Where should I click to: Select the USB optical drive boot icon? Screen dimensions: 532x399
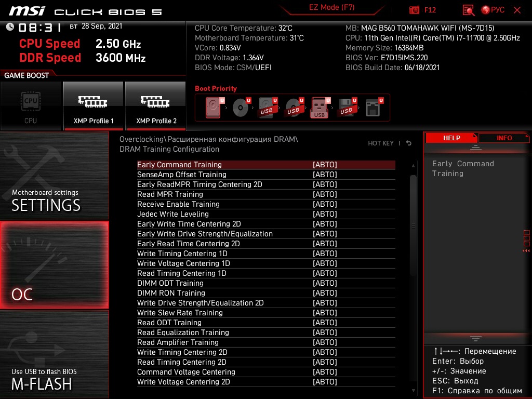[294, 108]
